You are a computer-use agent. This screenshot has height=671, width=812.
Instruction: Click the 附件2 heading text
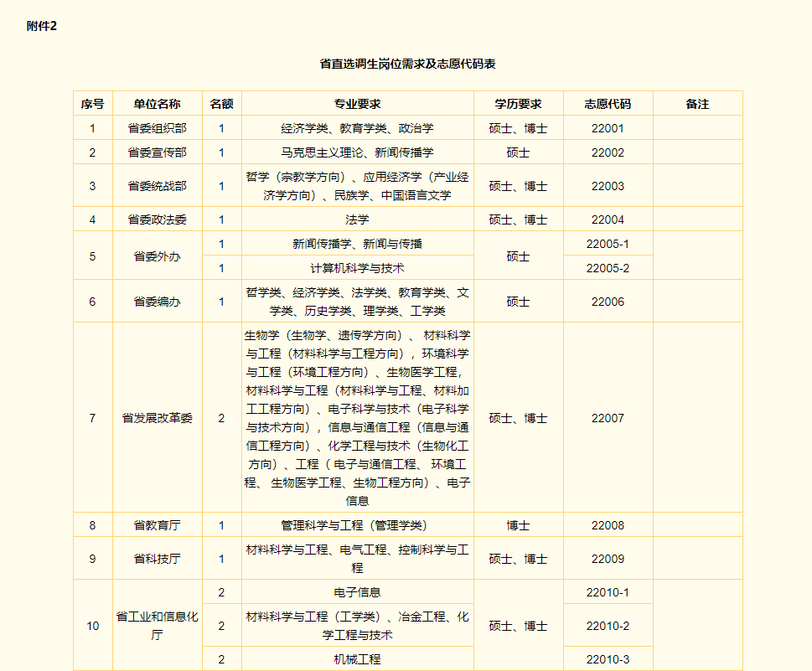click(x=41, y=26)
